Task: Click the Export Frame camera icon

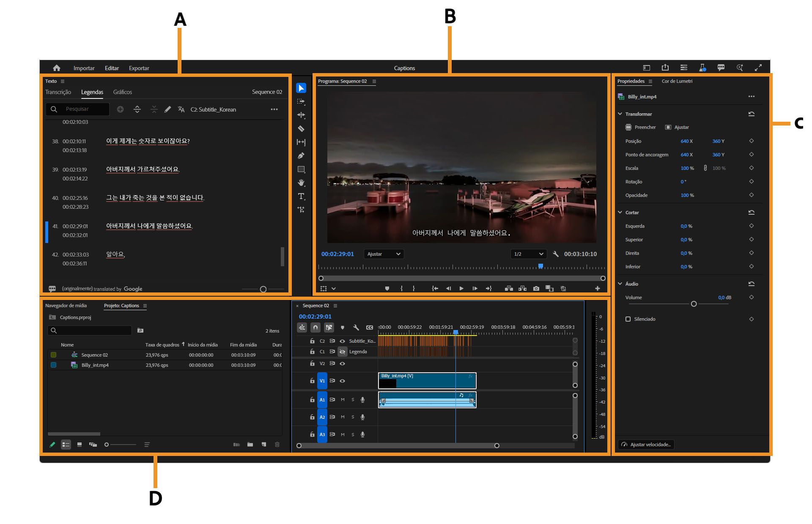Action: (x=536, y=289)
